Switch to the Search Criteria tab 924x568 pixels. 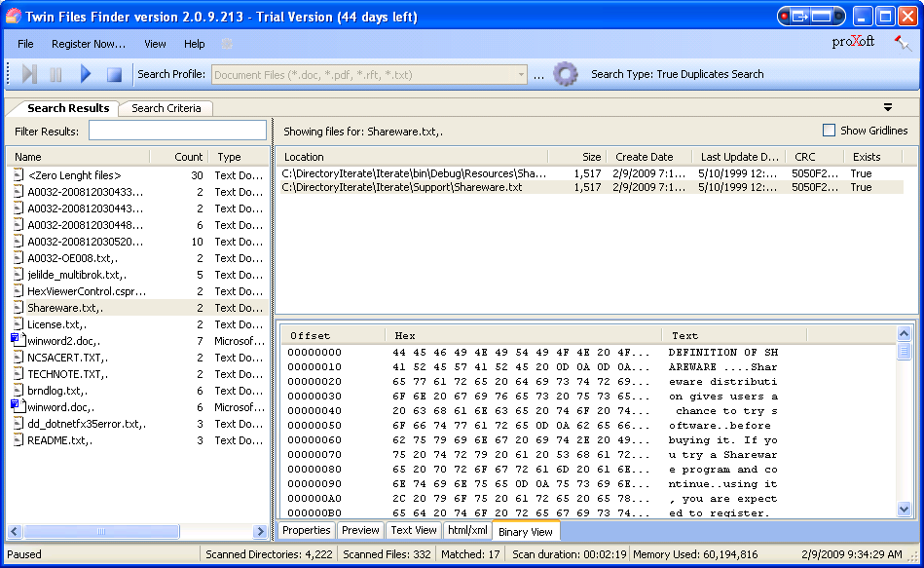point(166,108)
